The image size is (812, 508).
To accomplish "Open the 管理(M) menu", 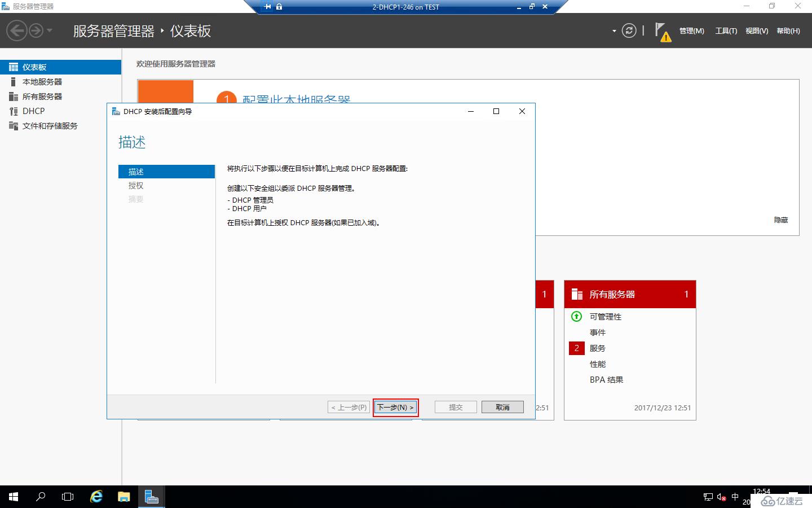I will pyautogui.click(x=692, y=31).
